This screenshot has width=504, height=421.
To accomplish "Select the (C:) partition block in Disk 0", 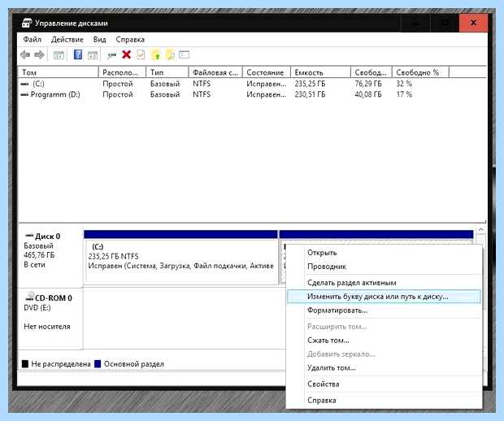I will click(180, 257).
